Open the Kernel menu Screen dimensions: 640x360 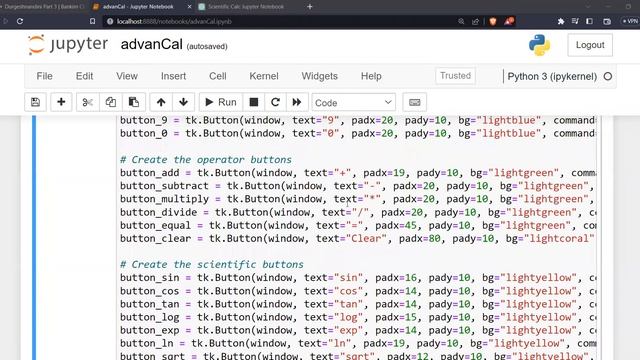tap(264, 76)
